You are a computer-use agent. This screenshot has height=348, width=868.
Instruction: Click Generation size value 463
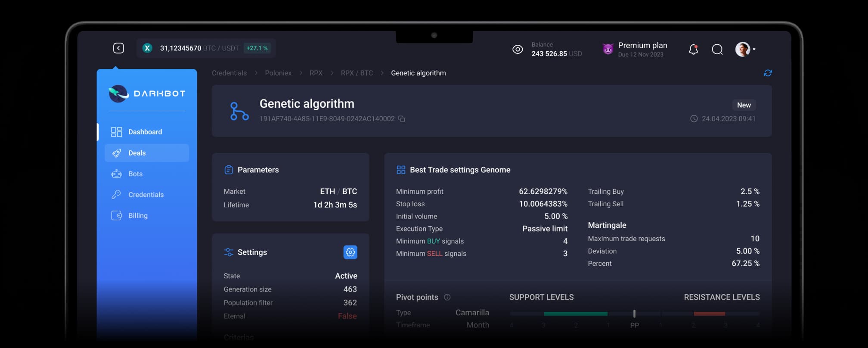click(x=350, y=289)
